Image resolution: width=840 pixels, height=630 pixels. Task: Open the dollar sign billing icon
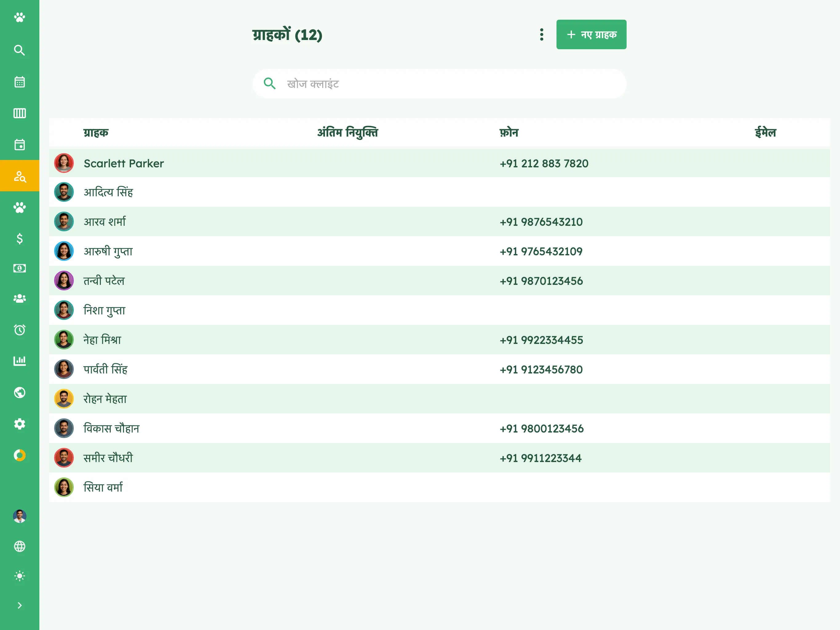(19, 239)
